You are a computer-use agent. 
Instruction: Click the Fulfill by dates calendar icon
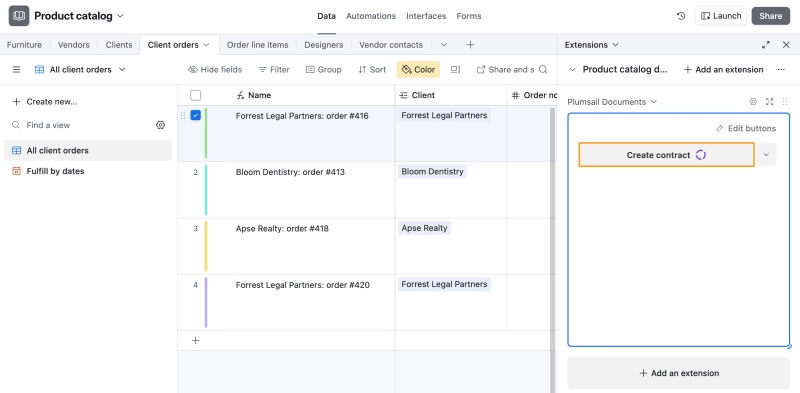[x=16, y=171]
